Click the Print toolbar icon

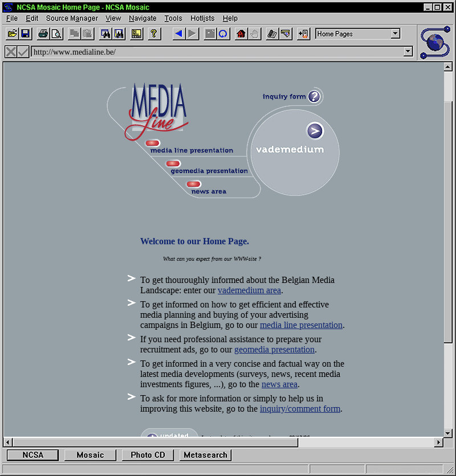pyautogui.click(x=43, y=34)
